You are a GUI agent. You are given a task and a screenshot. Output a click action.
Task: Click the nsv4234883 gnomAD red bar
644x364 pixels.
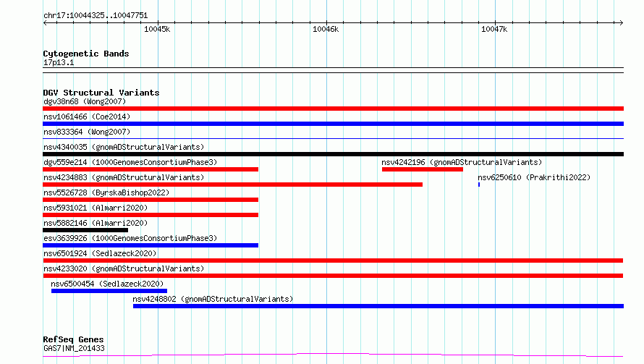click(x=232, y=185)
